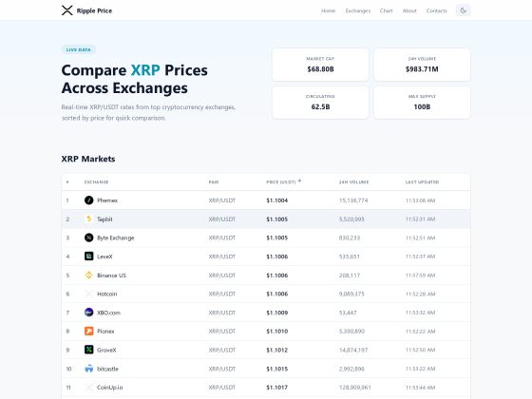Click the Ripple Price brand name
Viewport: 532px width, 399px height.
point(94,10)
